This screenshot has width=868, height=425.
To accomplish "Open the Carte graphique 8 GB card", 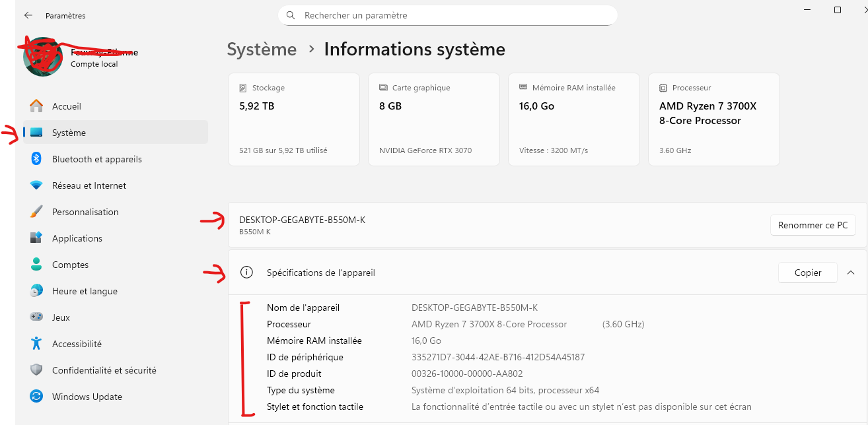I will pyautogui.click(x=434, y=119).
